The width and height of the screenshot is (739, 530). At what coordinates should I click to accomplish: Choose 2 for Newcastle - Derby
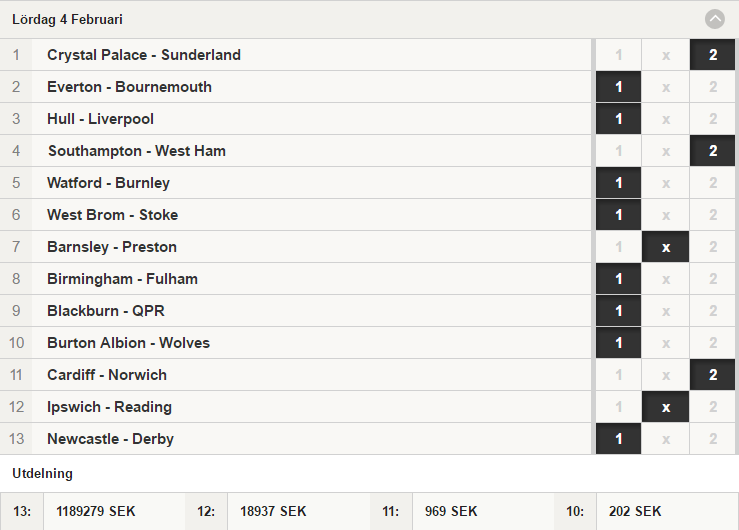click(713, 439)
